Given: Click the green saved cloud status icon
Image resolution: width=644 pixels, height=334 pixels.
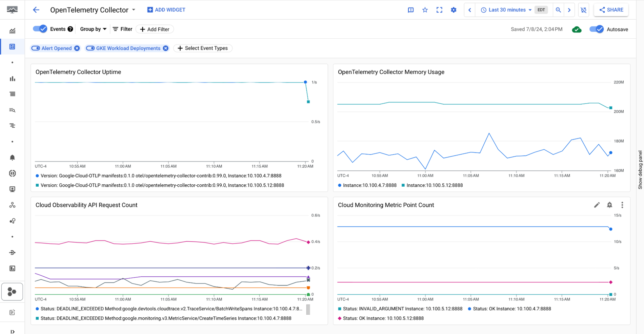Looking at the screenshot, I should pyautogui.click(x=577, y=30).
